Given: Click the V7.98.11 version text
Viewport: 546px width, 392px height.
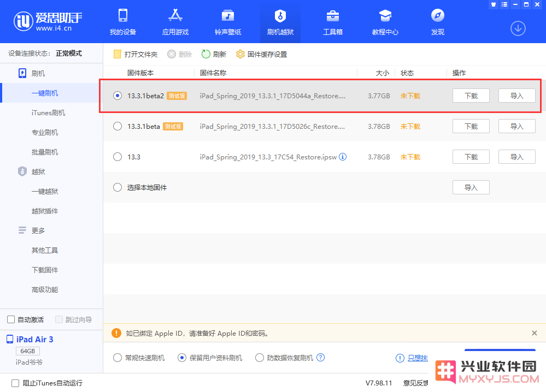Looking at the screenshot, I should point(379,383).
